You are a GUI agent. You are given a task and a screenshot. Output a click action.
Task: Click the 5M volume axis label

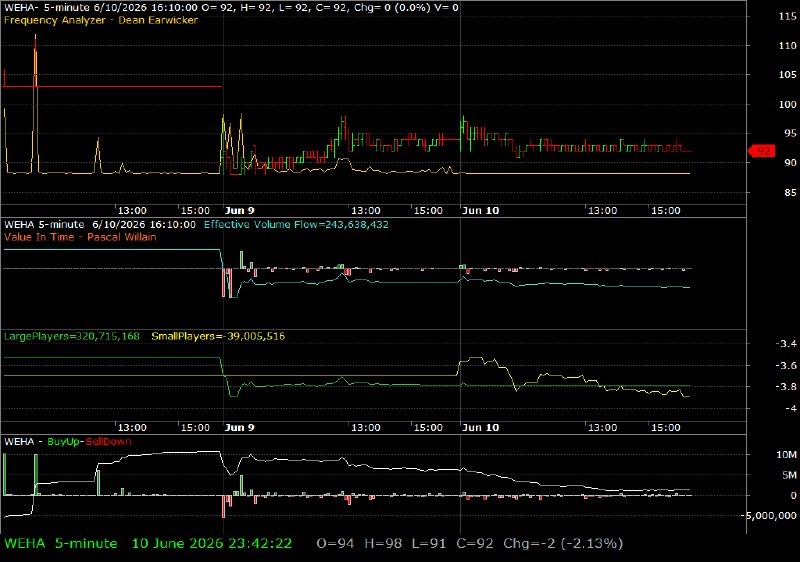point(789,475)
